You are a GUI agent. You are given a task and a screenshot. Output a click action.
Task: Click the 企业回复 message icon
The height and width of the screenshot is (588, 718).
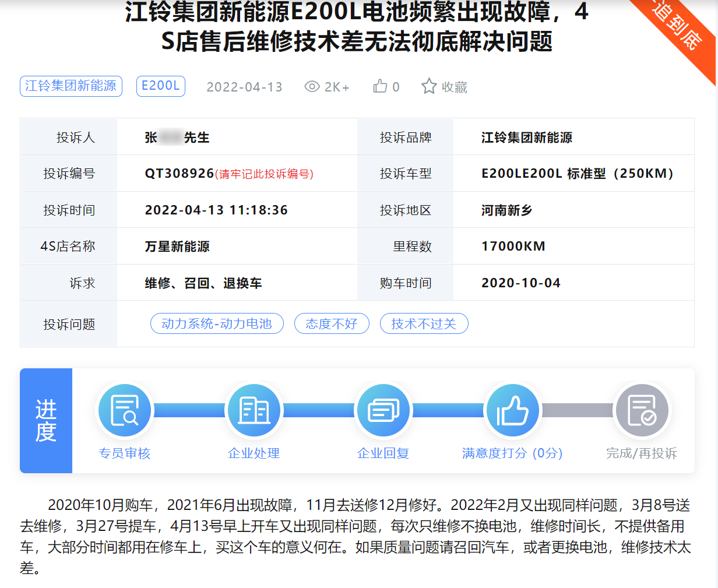(383, 411)
